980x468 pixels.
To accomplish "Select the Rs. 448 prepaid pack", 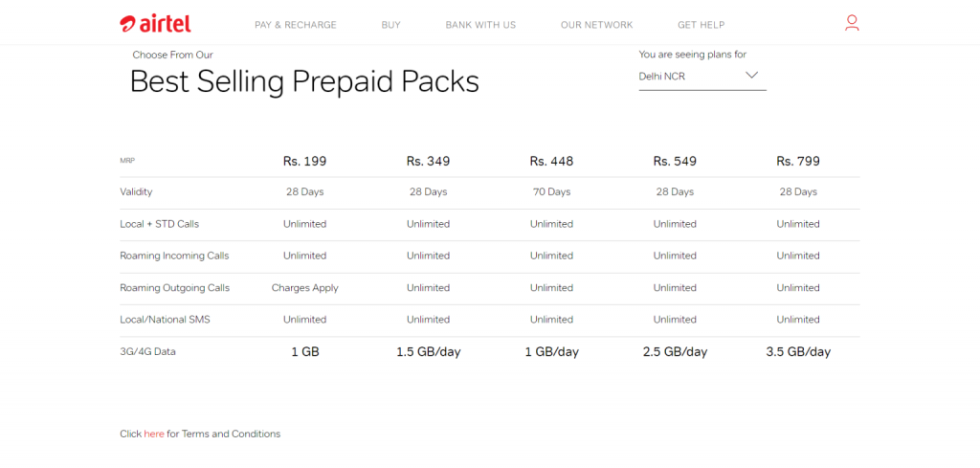I will pyautogui.click(x=551, y=161).
